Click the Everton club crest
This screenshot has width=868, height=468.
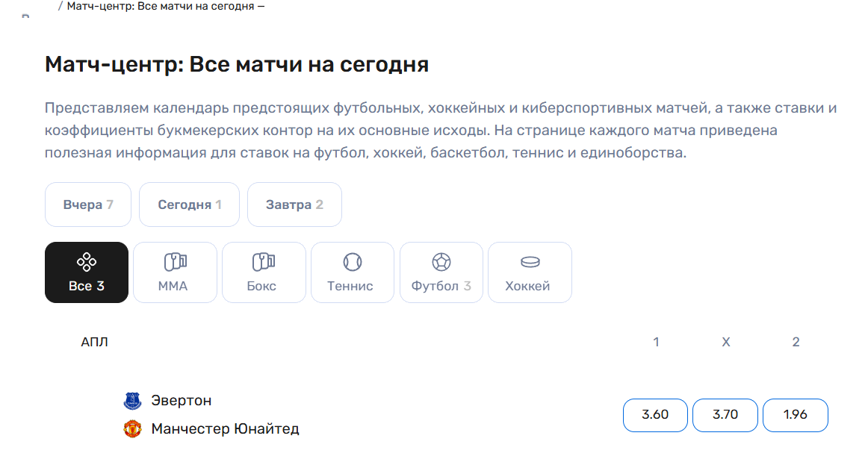(x=134, y=400)
